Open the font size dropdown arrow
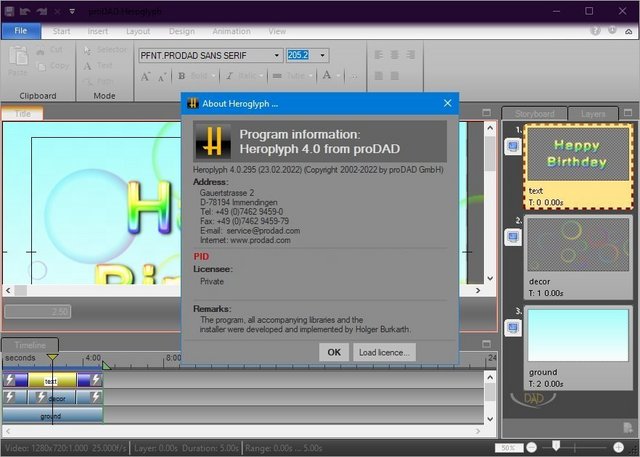 [x=322, y=55]
